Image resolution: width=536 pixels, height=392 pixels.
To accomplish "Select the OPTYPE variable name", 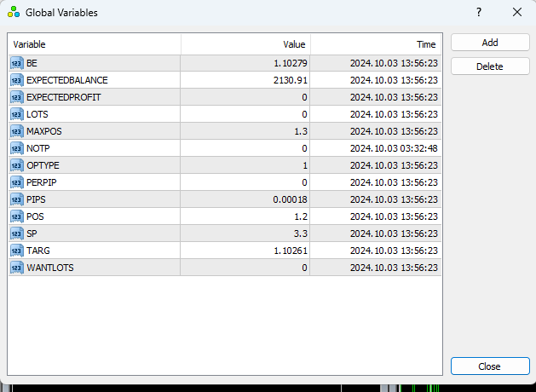I will point(43,166).
